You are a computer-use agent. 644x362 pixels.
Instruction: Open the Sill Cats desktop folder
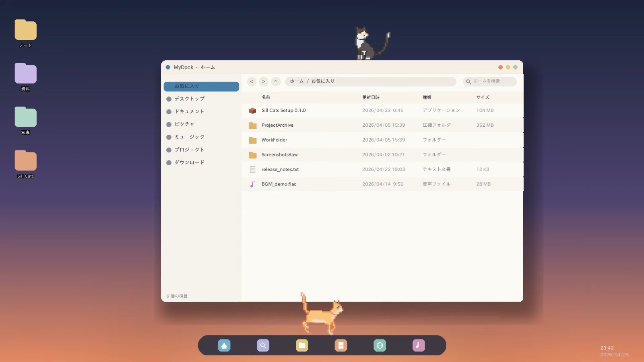(x=25, y=161)
